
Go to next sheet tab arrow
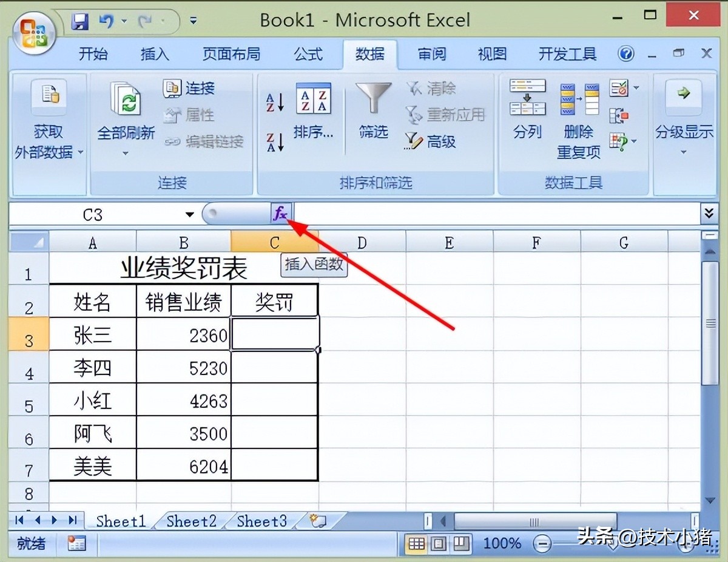pyautogui.click(x=55, y=520)
